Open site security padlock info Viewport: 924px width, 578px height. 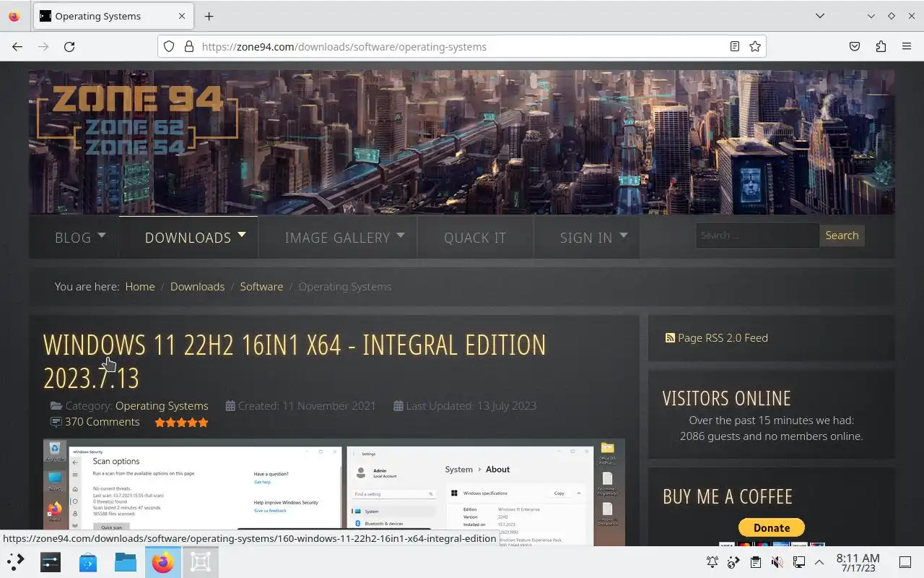[189, 46]
